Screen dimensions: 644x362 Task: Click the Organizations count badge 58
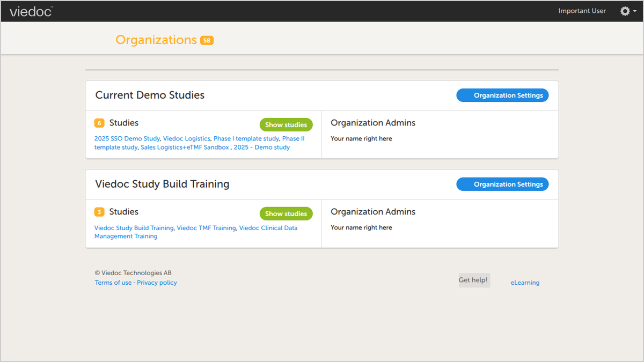[x=207, y=40]
